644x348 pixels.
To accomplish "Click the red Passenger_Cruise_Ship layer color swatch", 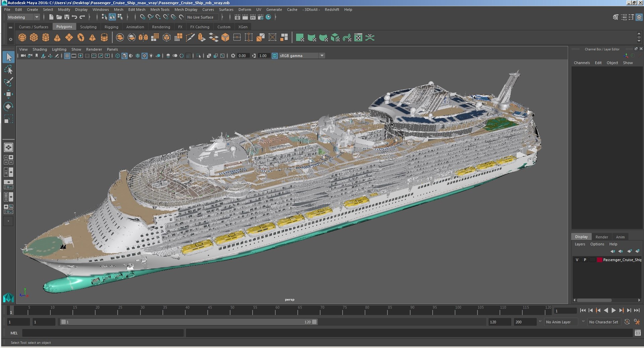I will click(599, 260).
